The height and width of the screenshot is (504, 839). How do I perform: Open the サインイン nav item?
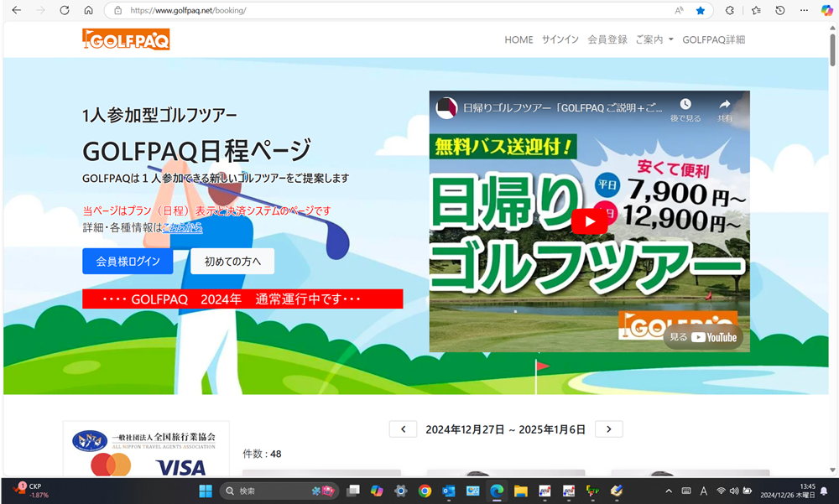(x=560, y=39)
